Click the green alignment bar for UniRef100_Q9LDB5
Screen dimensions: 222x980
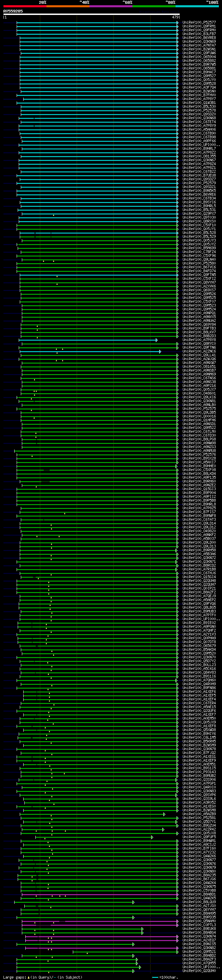(x=100, y=412)
